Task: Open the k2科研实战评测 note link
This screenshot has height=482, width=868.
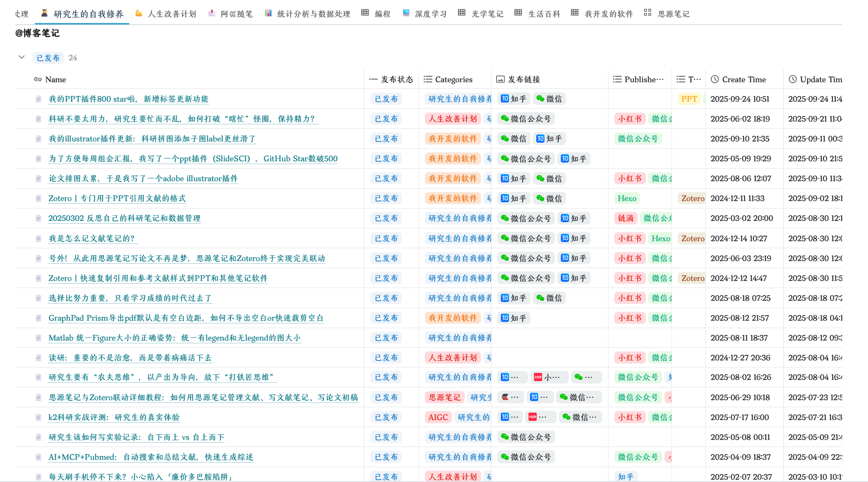Action: click(x=114, y=417)
